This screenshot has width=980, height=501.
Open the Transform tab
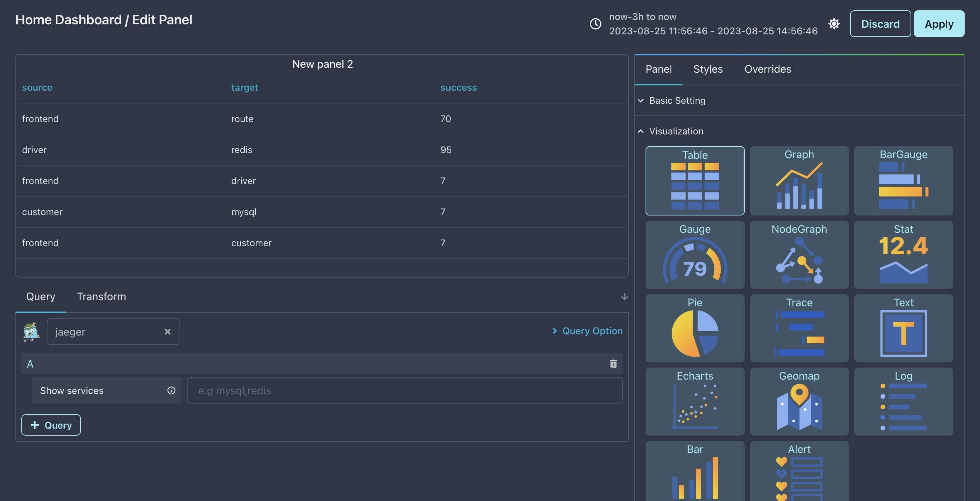click(x=101, y=297)
